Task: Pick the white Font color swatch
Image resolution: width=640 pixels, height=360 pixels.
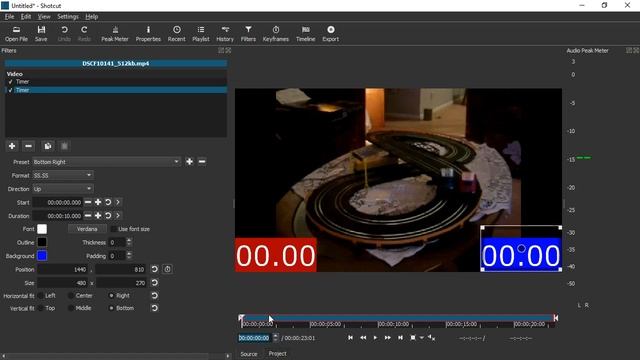Action: [x=42, y=229]
